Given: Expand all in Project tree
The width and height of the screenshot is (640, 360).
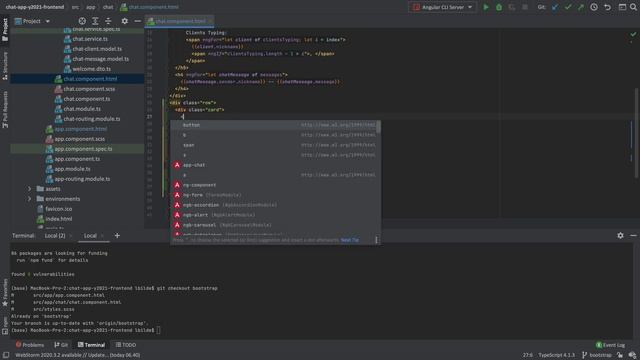Looking at the screenshot, I should click(95, 21).
